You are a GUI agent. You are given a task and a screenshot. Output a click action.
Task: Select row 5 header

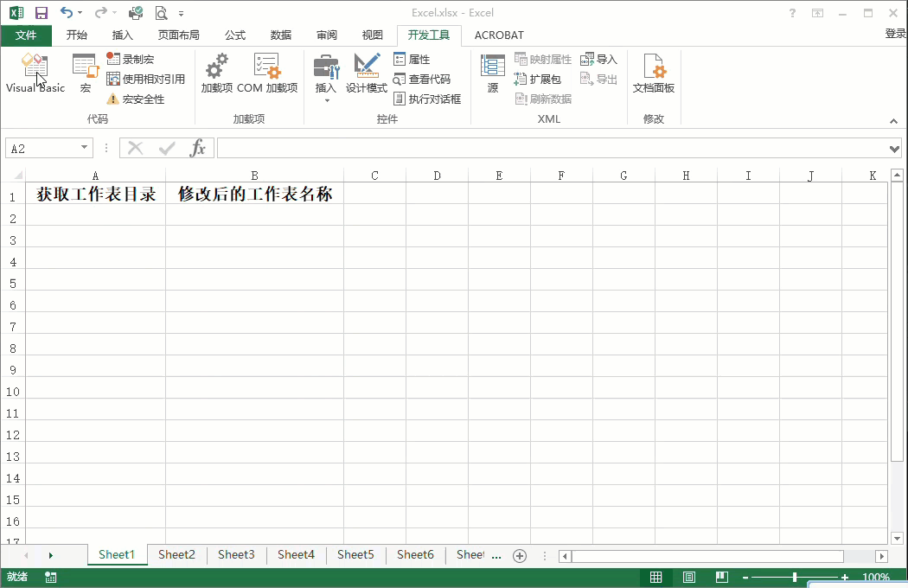click(13, 284)
